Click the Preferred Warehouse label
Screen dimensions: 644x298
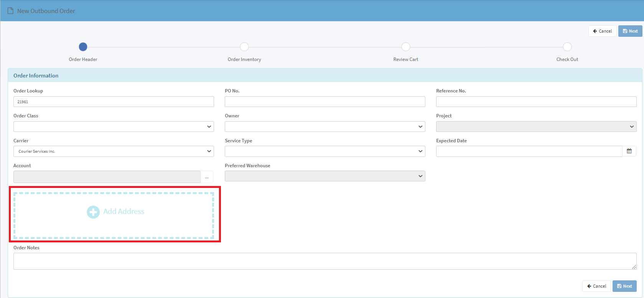click(247, 166)
